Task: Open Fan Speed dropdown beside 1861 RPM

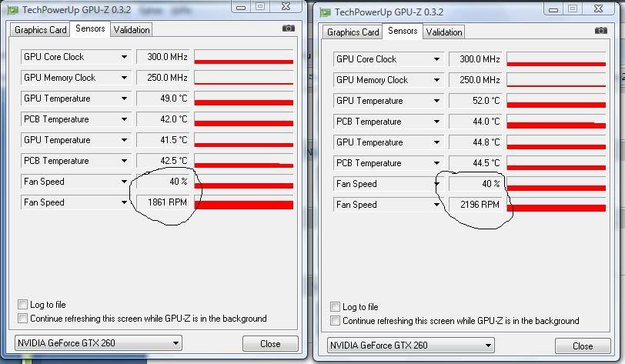Action: pyautogui.click(x=125, y=202)
